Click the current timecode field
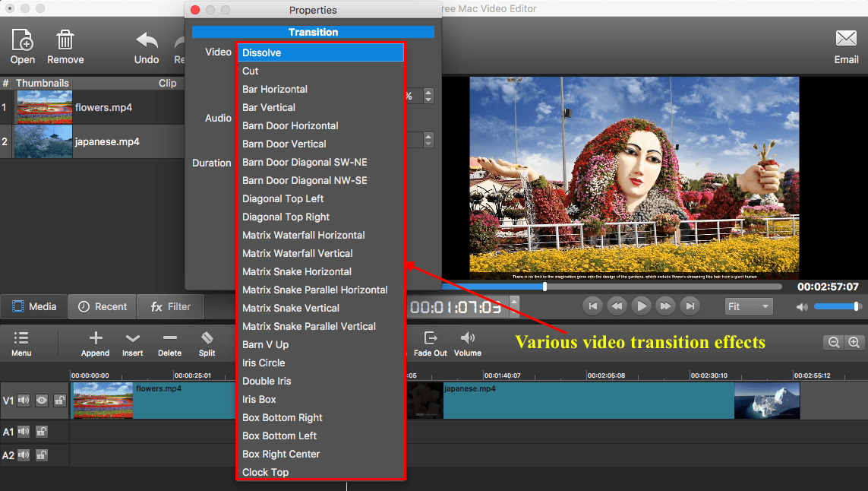The image size is (868, 491). click(x=458, y=306)
